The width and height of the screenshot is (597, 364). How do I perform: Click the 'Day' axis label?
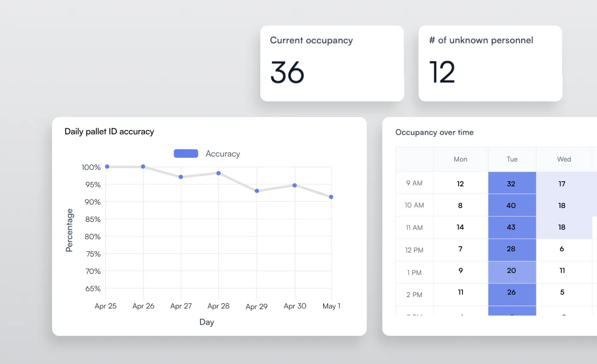tap(207, 322)
